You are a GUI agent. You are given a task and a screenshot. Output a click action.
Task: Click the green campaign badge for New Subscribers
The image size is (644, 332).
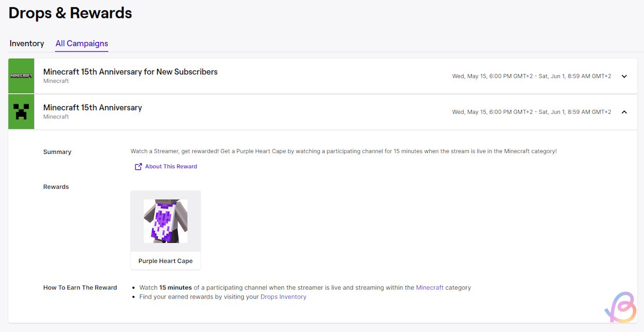(21, 76)
